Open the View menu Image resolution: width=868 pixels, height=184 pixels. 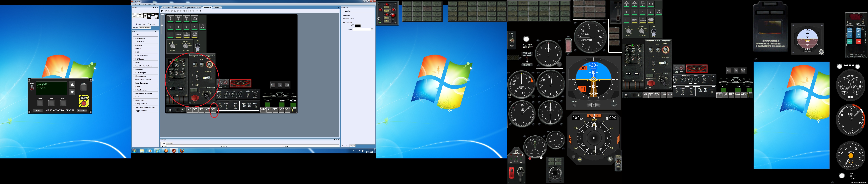point(144,4)
